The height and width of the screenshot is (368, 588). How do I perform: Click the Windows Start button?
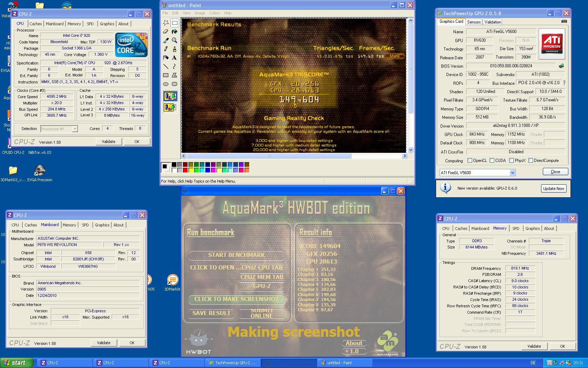pyautogui.click(x=17, y=363)
